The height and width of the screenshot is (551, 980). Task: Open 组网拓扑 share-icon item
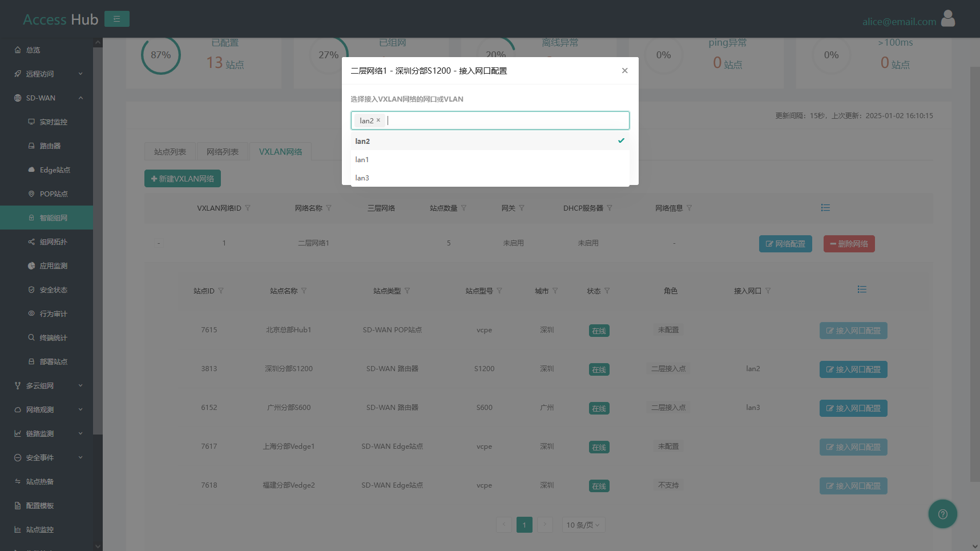tap(46, 242)
